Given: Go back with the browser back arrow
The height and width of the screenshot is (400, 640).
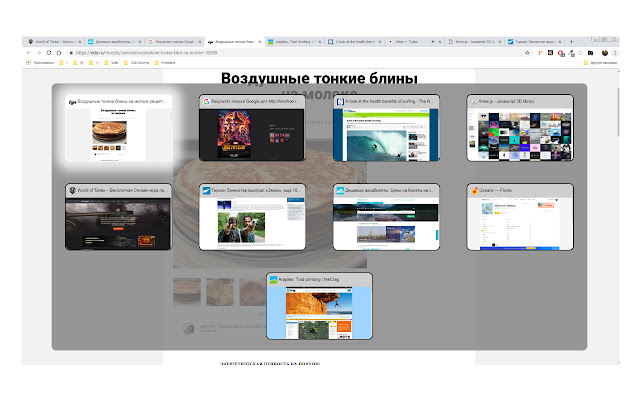Looking at the screenshot, I should 29,53.
